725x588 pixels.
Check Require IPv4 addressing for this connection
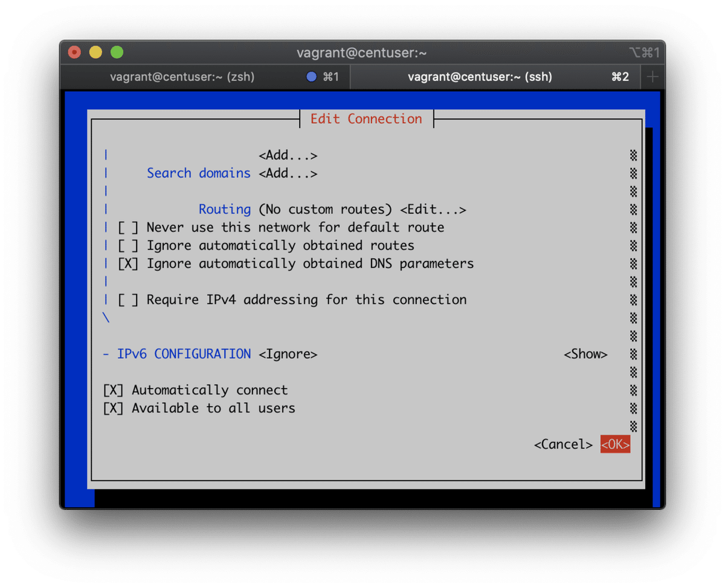pyautogui.click(x=128, y=300)
